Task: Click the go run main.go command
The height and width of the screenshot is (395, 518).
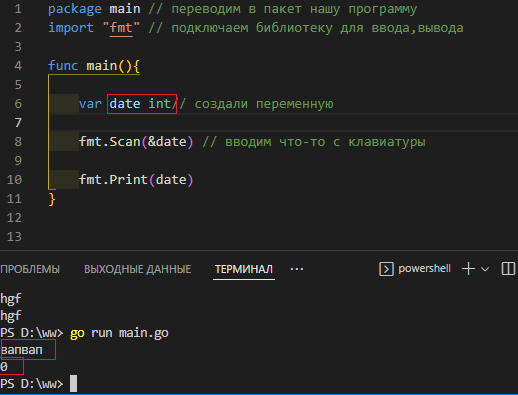Action: tap(119, 333)
